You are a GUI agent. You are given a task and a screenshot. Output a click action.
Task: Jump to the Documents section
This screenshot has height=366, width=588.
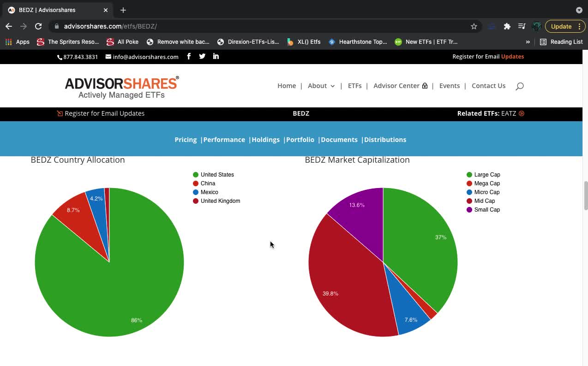click(x=339, y=140)
